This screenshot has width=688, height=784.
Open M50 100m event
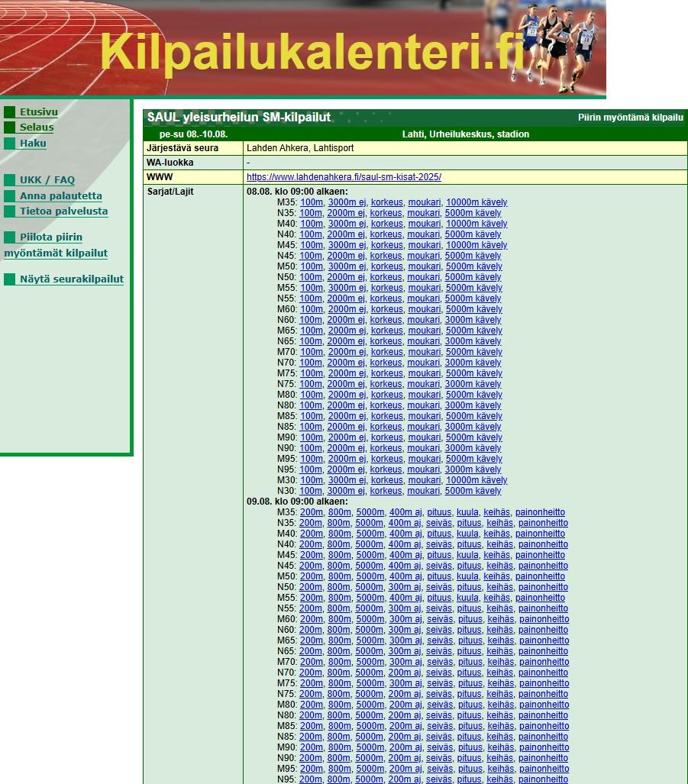coord(312,266)
